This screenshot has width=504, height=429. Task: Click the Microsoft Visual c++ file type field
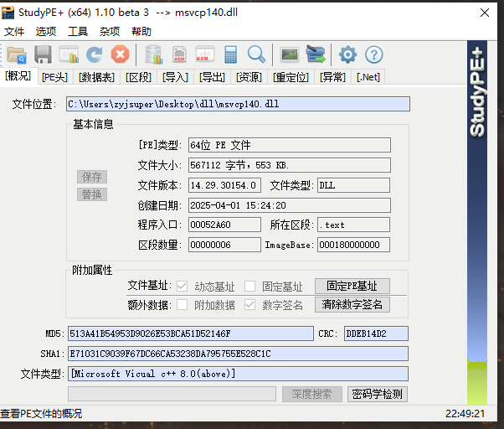coord(238,374)
